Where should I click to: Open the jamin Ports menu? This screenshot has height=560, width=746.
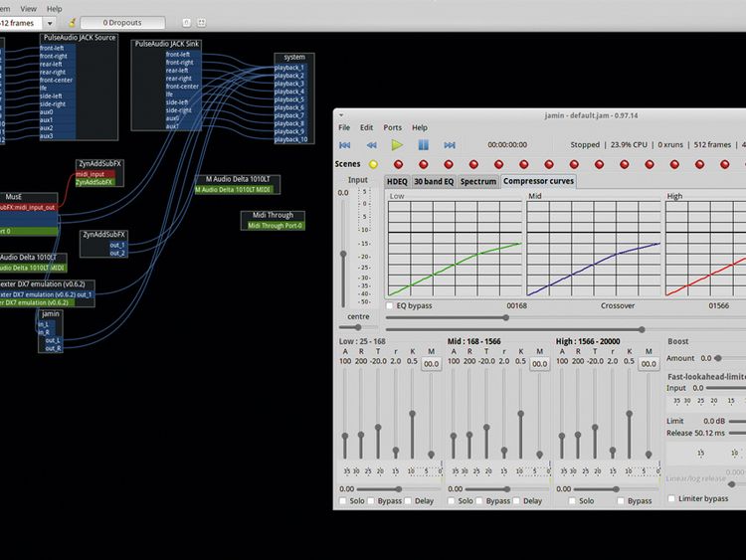coord(393,127)
